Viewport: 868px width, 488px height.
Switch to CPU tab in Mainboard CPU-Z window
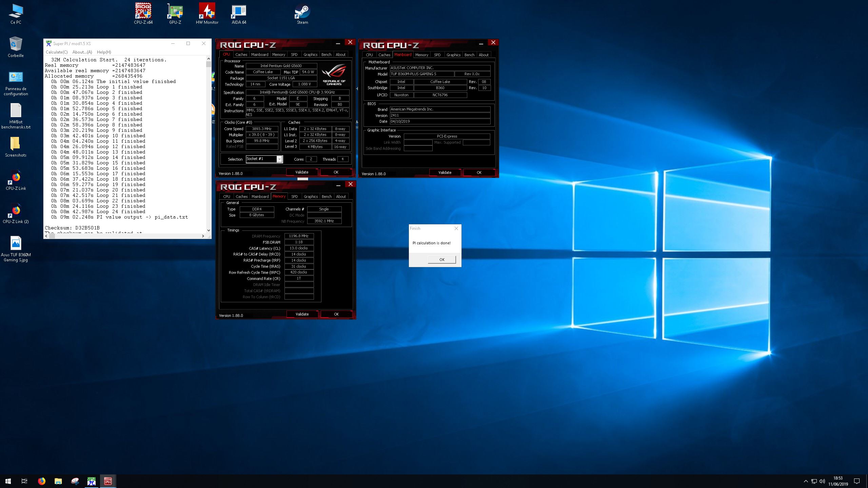coord(369,55)
